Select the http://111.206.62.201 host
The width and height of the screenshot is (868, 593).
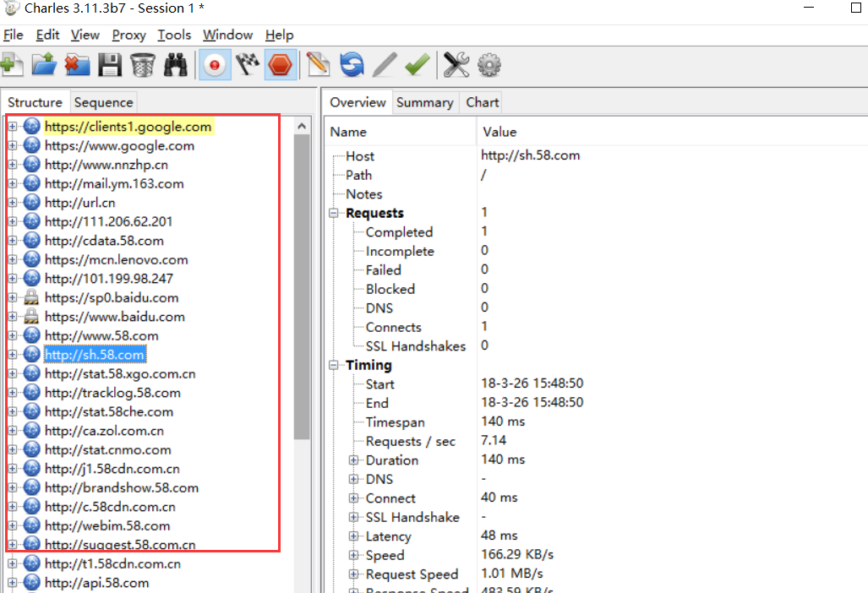click(108, 222)
